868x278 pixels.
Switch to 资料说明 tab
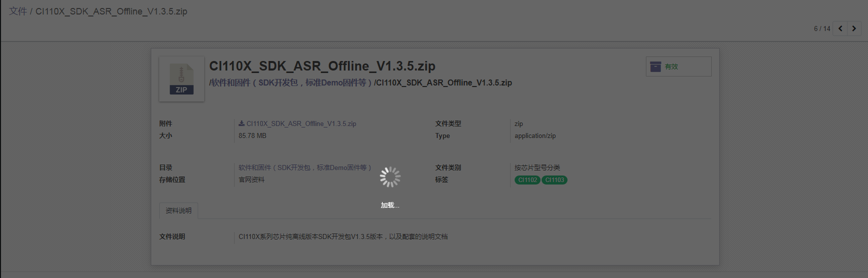(x=179, y=210)
